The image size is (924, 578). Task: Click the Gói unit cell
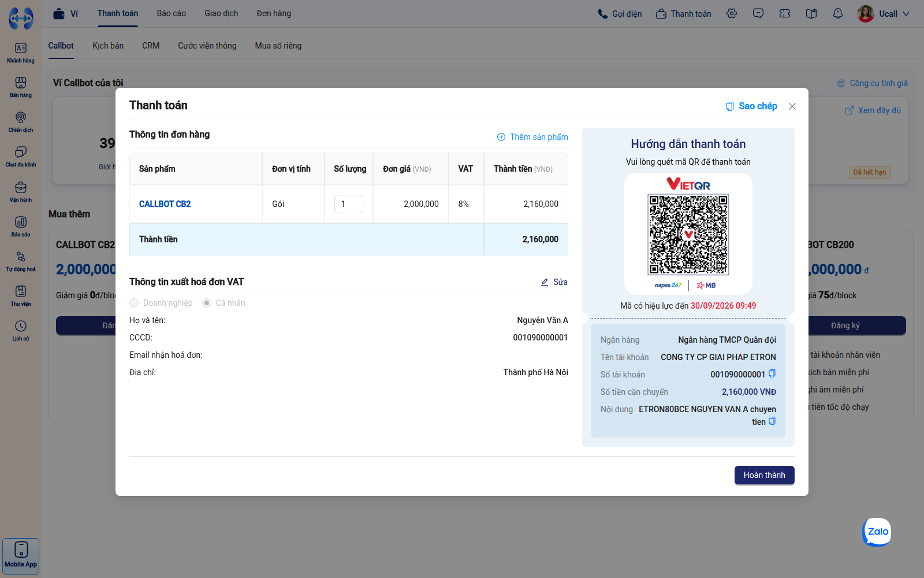(293, 204)
